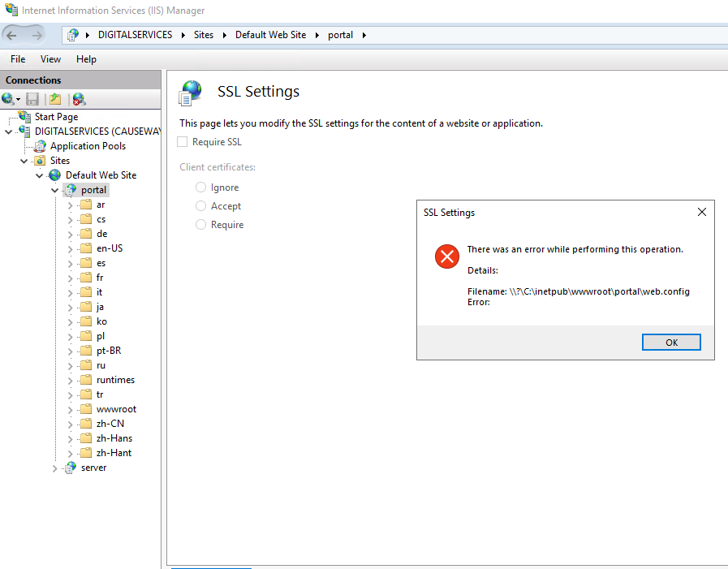Click the wwwroot folder icon
Image resolution: width=728 pixels, height=569 pixels.
(x=86, y=409)
